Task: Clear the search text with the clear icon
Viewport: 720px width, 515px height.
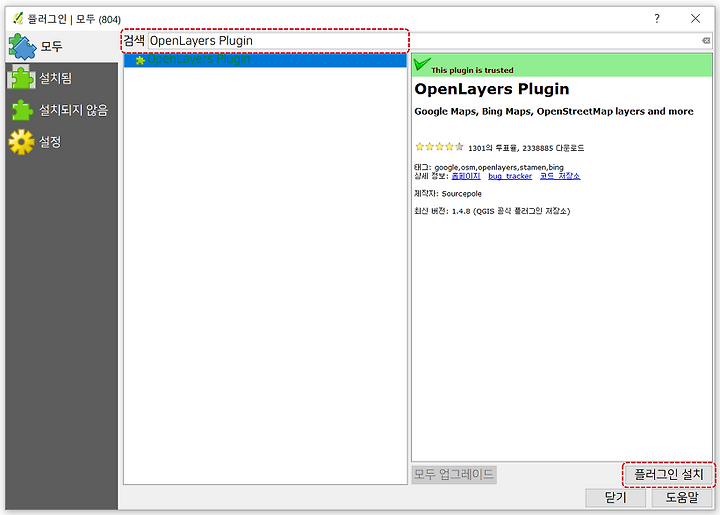Action: [706, 41]
